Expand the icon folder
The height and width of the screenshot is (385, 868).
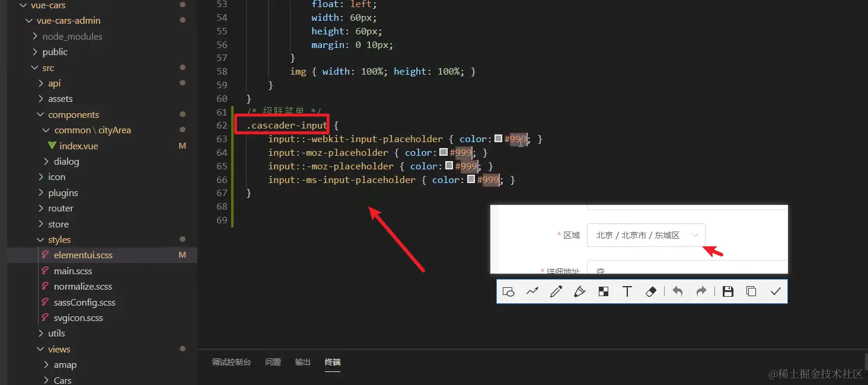pyautogui.click(x=41, y=177)
